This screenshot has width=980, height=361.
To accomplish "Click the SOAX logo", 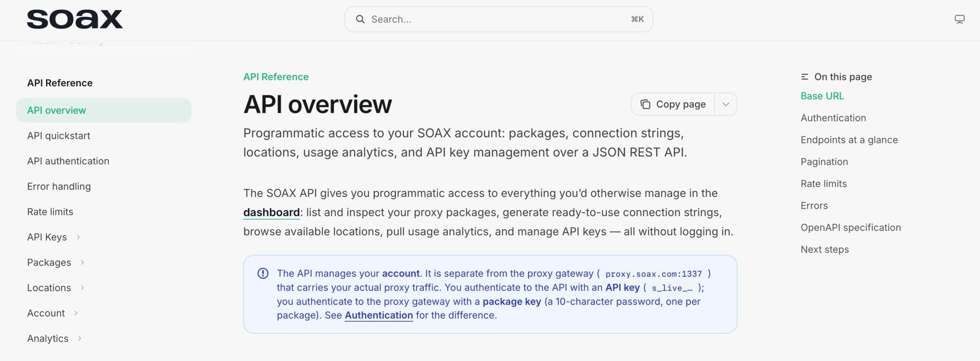I will click(x=75, y=19).
